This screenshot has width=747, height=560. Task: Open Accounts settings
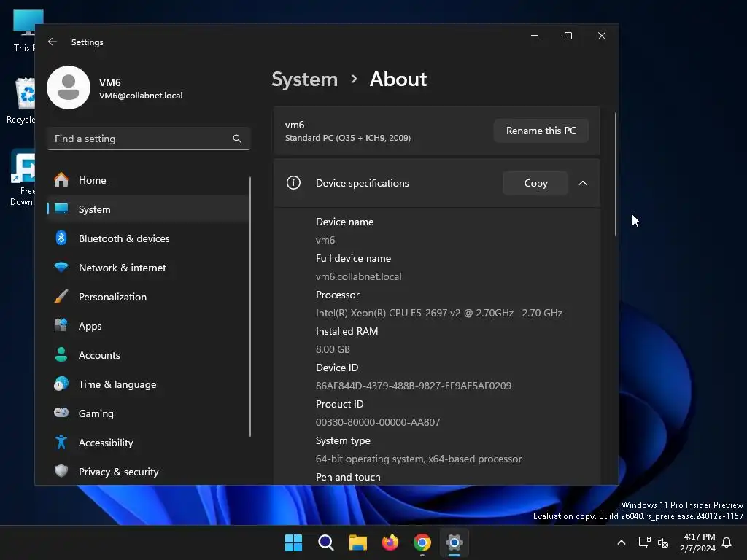pyautogui.click(x=147, y=355)
